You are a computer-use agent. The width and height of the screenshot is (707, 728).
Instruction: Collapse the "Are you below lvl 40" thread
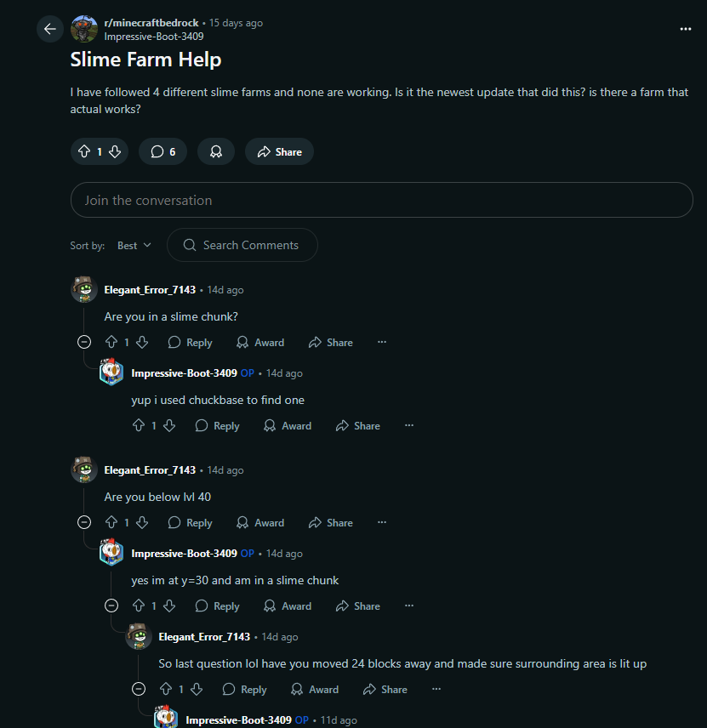[84, 522]
